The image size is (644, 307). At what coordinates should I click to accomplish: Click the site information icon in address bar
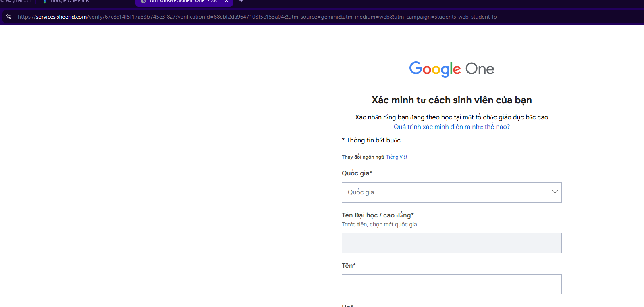[x=9, y=17]
